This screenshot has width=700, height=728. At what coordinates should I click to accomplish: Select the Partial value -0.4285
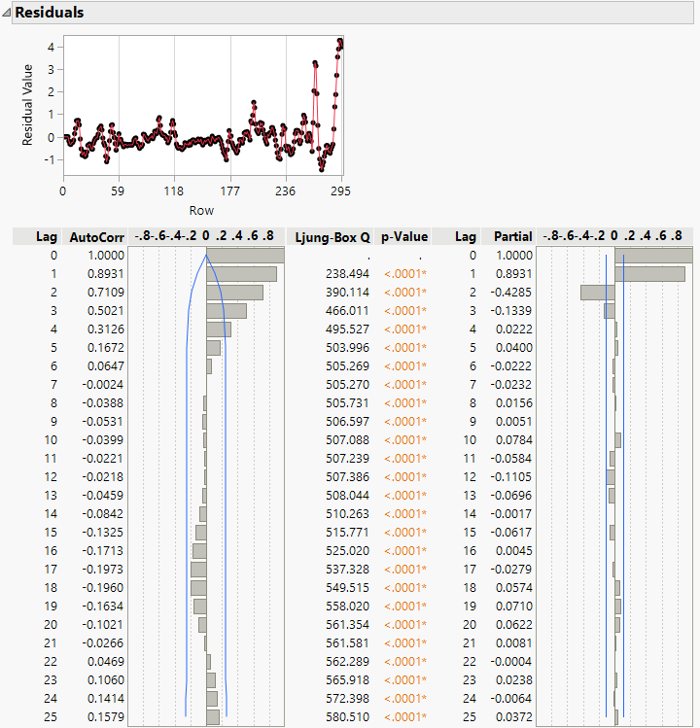[x=510, y=293]
